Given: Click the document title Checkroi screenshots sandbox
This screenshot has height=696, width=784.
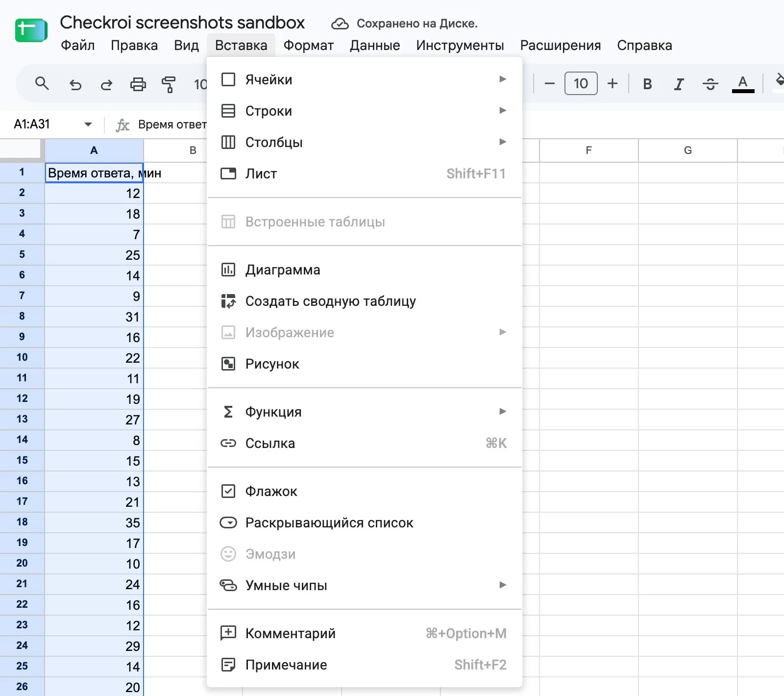Looking at the screenshot, I should tap(182, 23).
